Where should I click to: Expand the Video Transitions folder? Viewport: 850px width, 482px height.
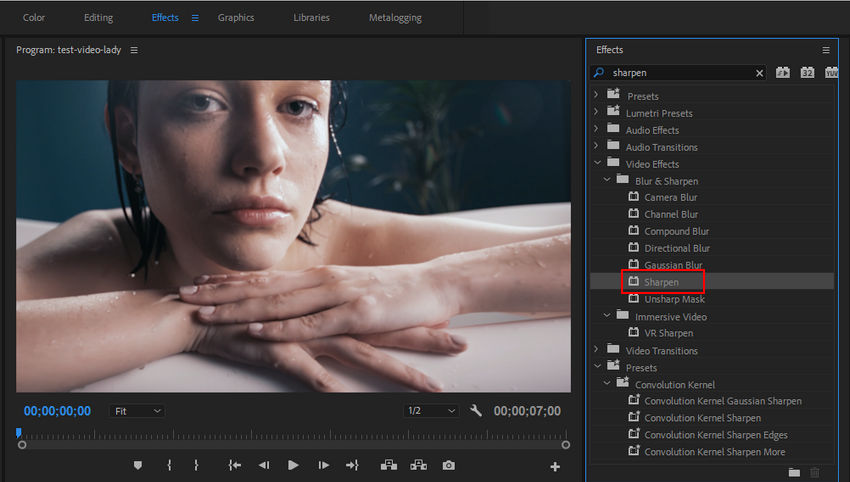[596, 349]
